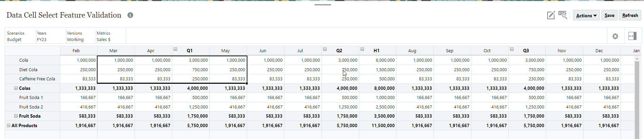Collapse the Q3 column group

click(x=512, y=49)
